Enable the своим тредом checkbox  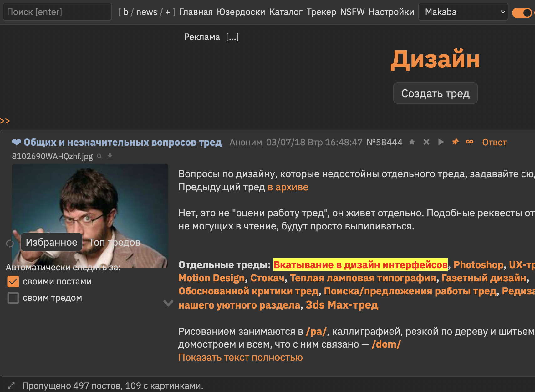[13, 298]
